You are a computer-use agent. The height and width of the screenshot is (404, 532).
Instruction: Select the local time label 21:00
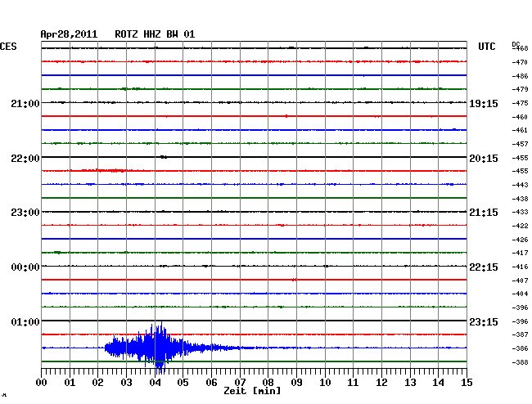[x=25, y=104]
